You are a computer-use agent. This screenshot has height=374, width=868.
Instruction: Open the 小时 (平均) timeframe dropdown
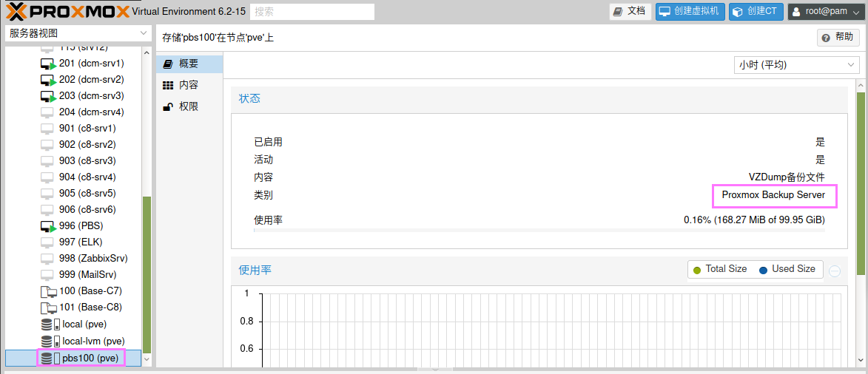pyautogui.click(x=796, y=65)
